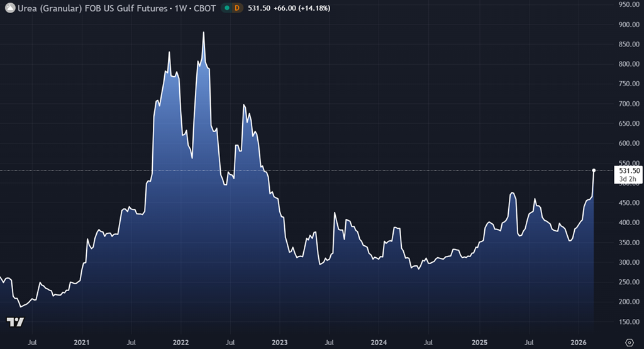Screen dimensions: 644x349
Task: Click the 2022 label on time axis
Action: coord(180,341)
